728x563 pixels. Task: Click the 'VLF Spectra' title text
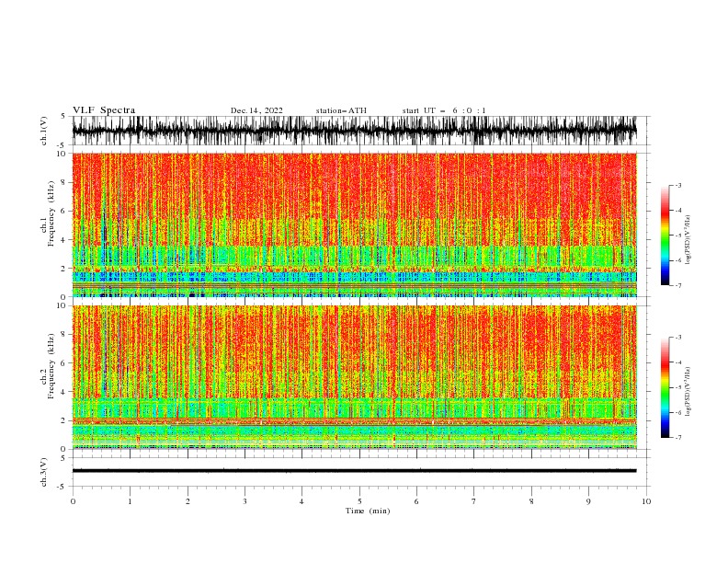(104, 110)
